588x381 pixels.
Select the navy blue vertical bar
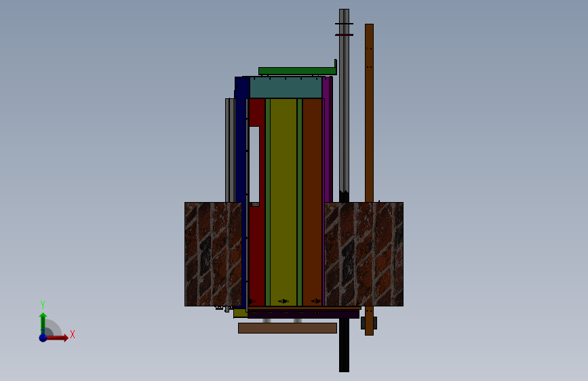[x=241, y=150]
